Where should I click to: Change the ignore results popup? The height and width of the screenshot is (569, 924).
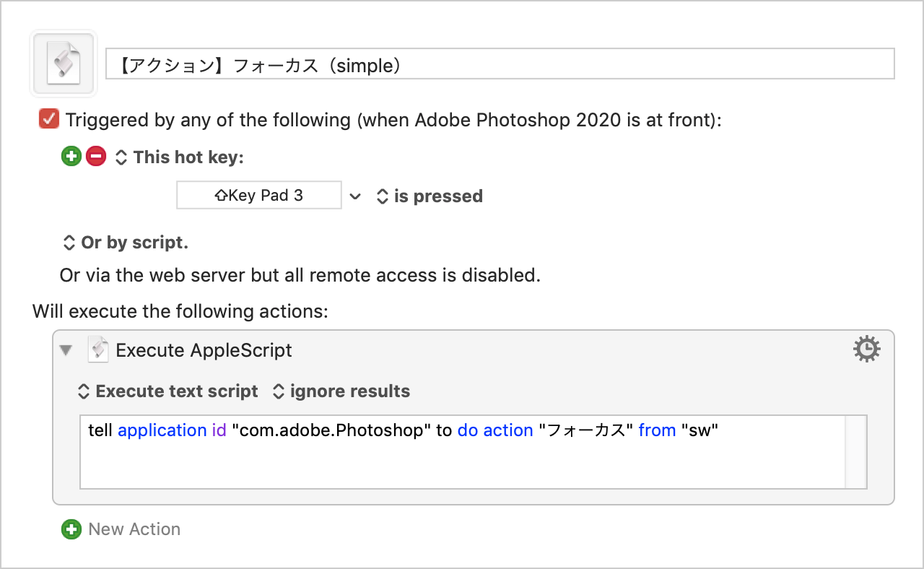(341, 391)
